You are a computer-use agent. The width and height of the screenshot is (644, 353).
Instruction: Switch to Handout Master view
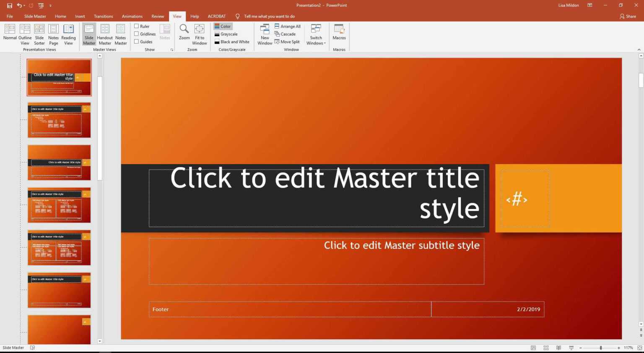pos(104,33)
